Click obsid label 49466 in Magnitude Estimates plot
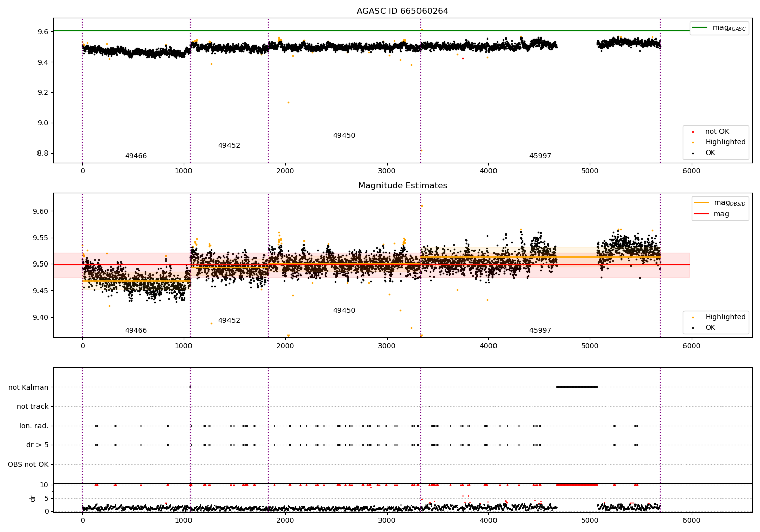The image size is (760, 532). pyautogui.click(x=136, y=331)
